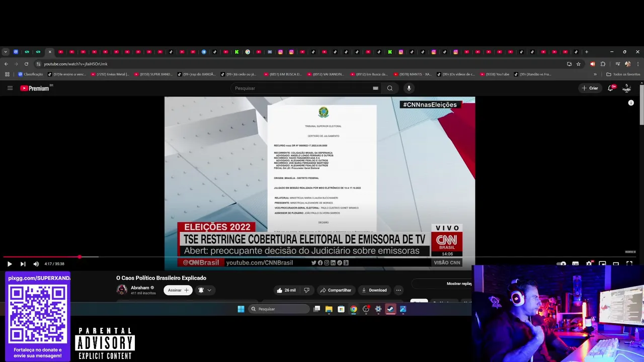
Task: Open the Abraham channel name link
Action: [x=140, y=288]
